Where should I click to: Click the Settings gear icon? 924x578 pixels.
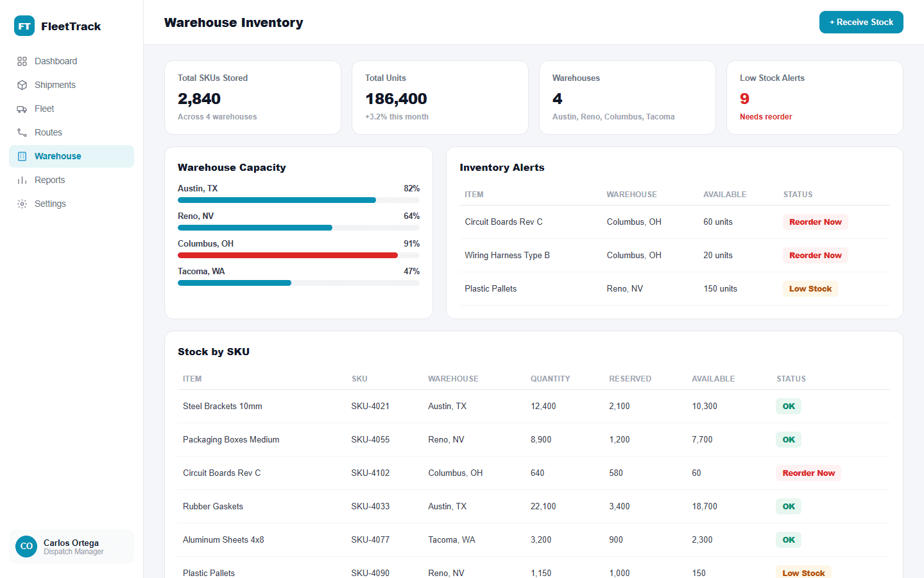pos(22,204)
